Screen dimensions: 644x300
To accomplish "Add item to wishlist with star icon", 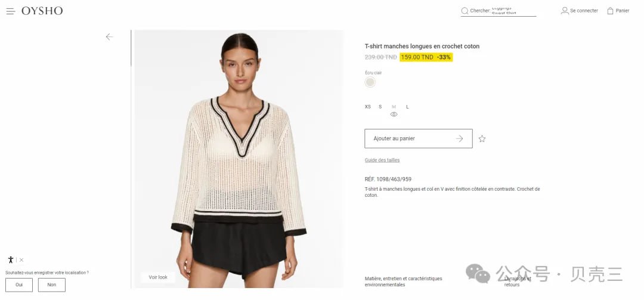I will [x=482, y=139].
